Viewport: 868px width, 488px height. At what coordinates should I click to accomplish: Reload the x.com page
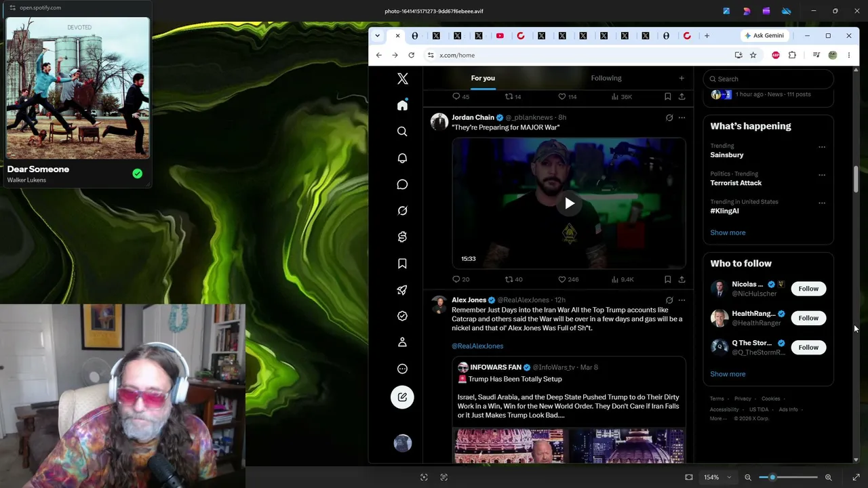click(x=411, y=55)
